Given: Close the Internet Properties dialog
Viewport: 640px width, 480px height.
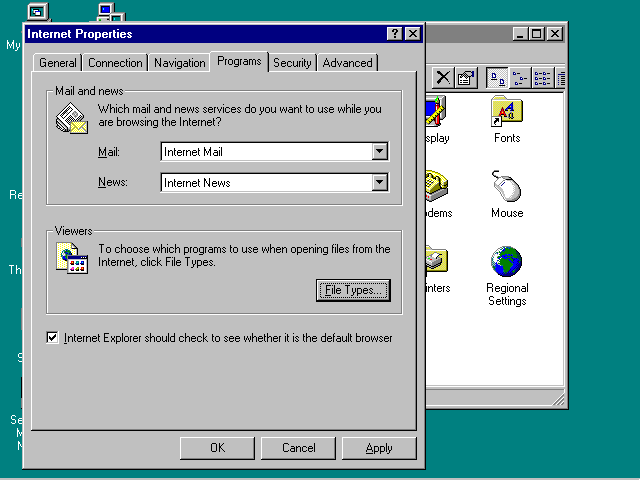Looking at the screenshot, I should tap(413, 33).
